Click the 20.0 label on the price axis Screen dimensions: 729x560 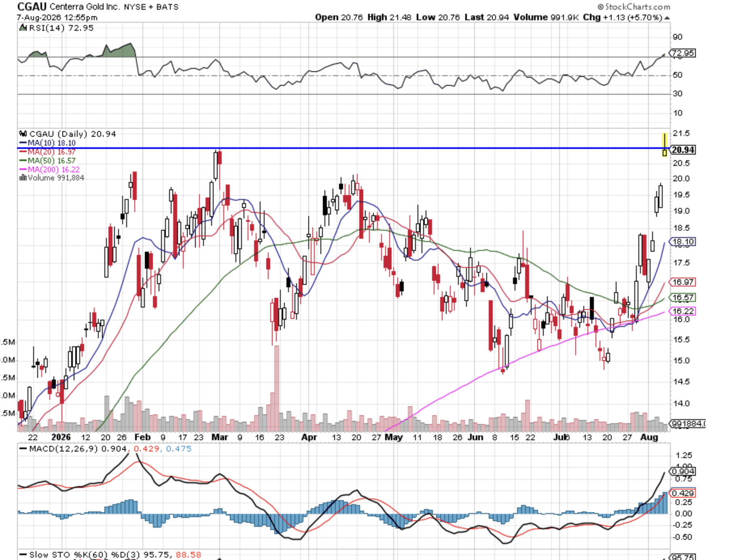pyautogui.click(x=681, y=178)
